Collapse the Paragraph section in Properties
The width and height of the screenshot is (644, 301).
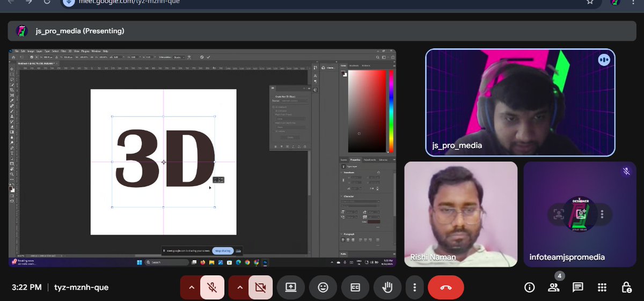pyautogui.click(x=342, y=234)
